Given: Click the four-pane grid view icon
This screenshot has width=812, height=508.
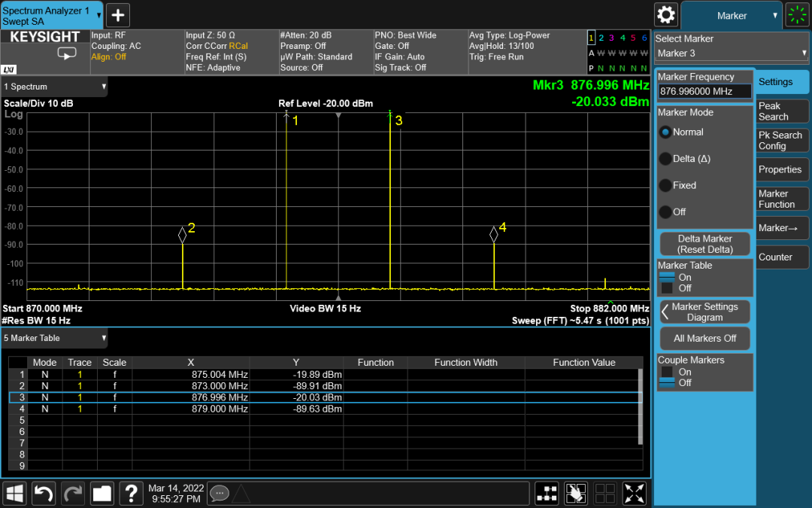Looking at the screenshot, I should 605,493.
